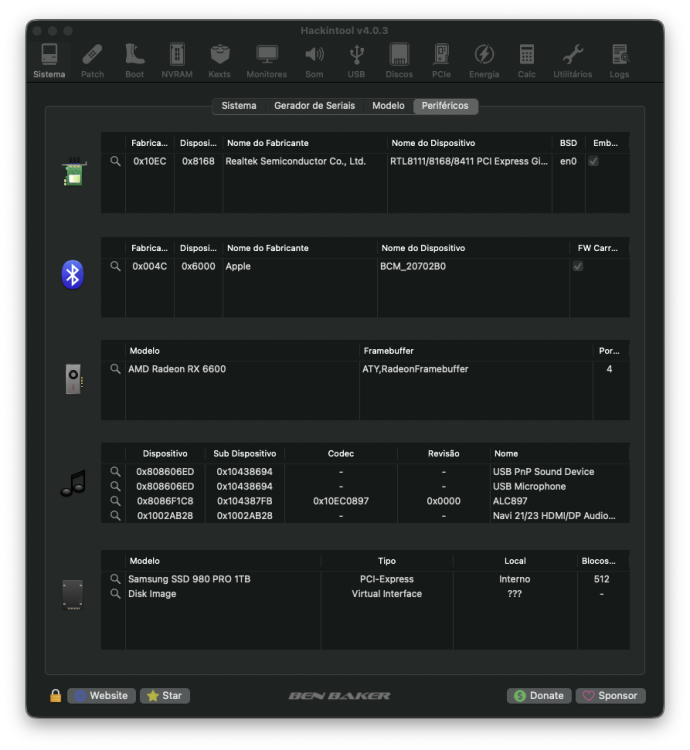Select the Samsung SSD 980 PRO 1TB entry
This screenshot has width=690, height=750.
click(x=189, y=579)
